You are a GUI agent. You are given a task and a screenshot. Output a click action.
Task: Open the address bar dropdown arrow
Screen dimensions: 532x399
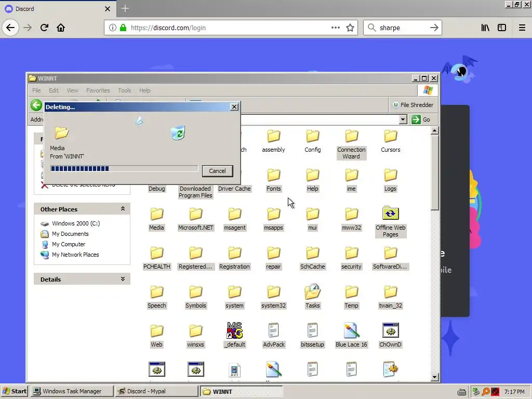(x=403, y=119)
